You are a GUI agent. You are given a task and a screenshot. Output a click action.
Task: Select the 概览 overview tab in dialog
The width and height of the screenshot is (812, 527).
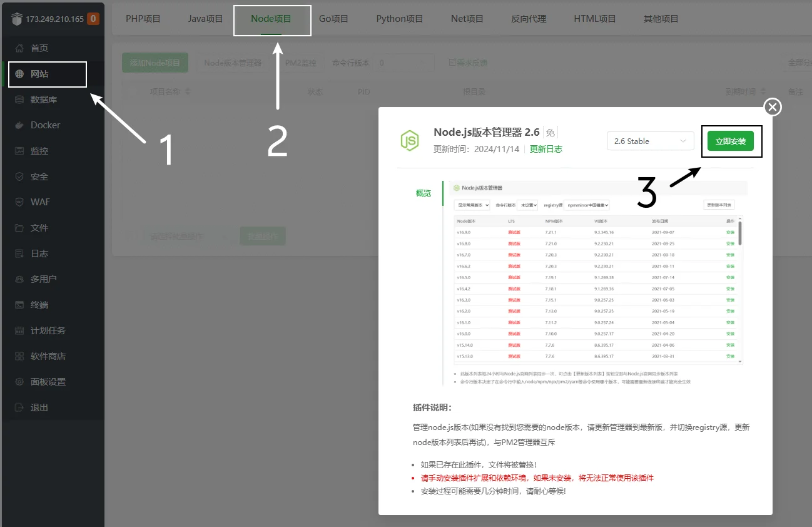pyautogui.click(x=424, y=193)
